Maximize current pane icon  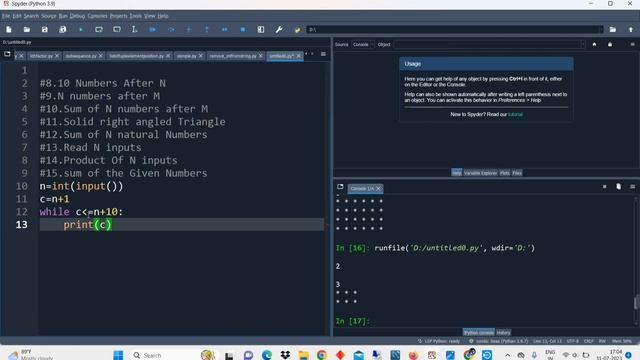(x=261, y=29)
